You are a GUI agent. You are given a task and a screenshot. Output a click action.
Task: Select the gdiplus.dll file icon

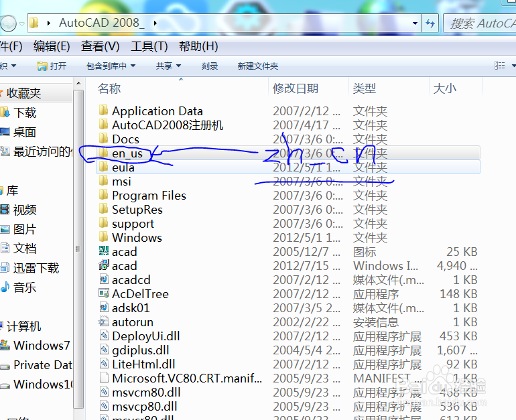point(104,350)
